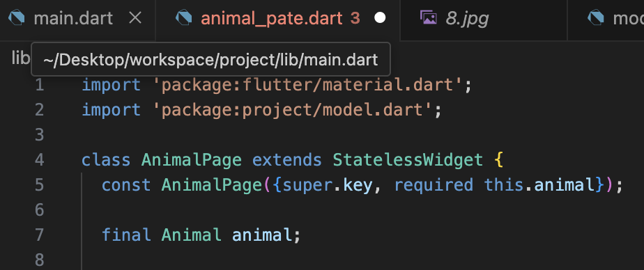
Task: Click animal in this.animal parameter
Action: point(565,186)
